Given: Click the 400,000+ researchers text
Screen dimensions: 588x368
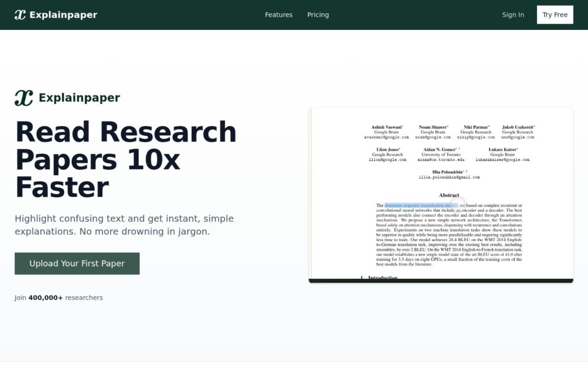Looking at the screenshot, I should [65, 297].
